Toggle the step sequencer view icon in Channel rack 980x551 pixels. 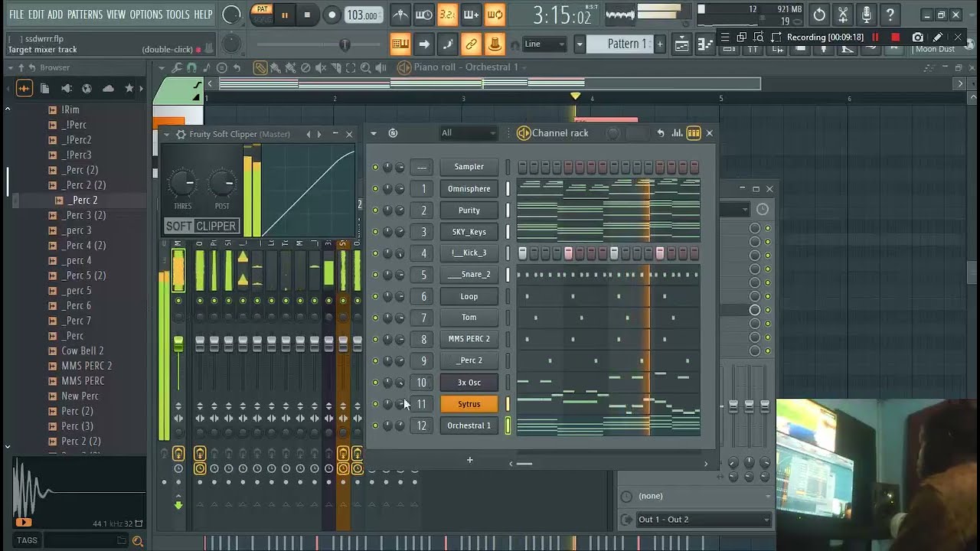[694, 133]
